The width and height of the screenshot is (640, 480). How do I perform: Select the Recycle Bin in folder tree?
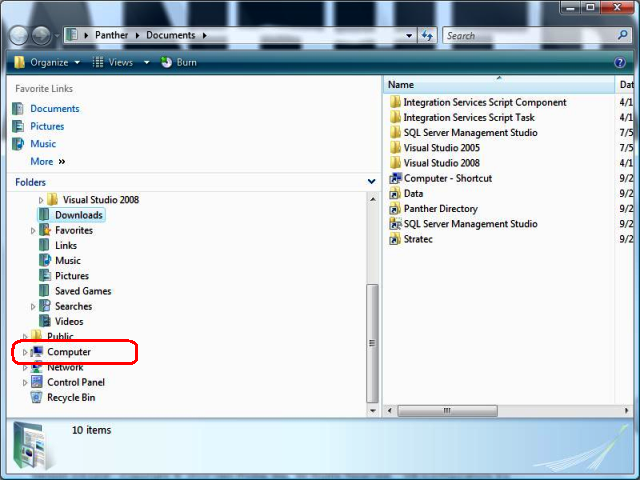pyautogui.click(x=70, y=397)
